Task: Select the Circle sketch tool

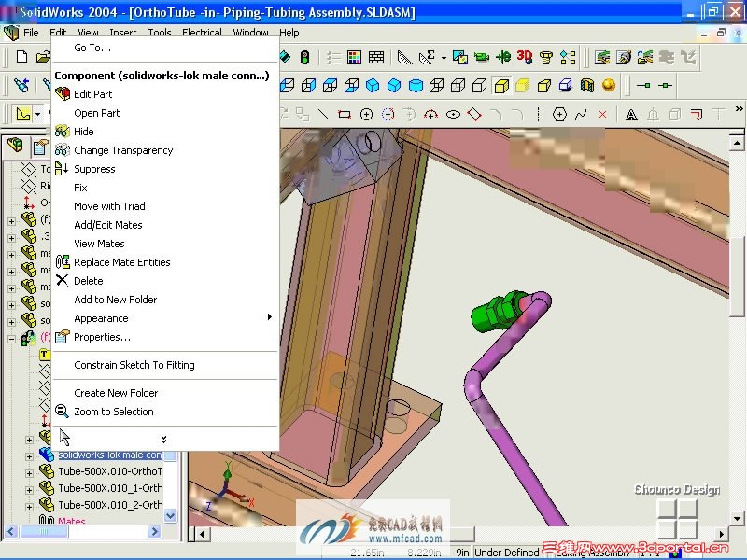Action: tap(366, 114)
